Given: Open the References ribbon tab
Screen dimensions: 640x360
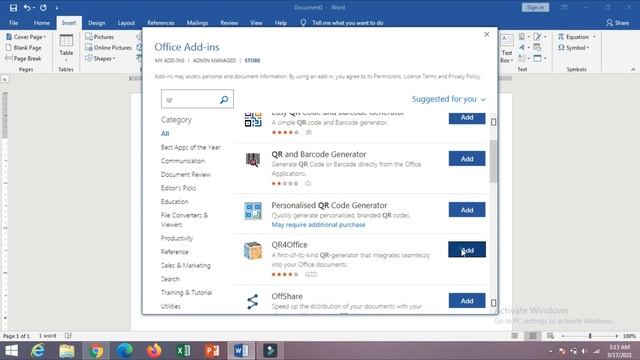Looking at the screenshot, I should [x=161, y=23].
